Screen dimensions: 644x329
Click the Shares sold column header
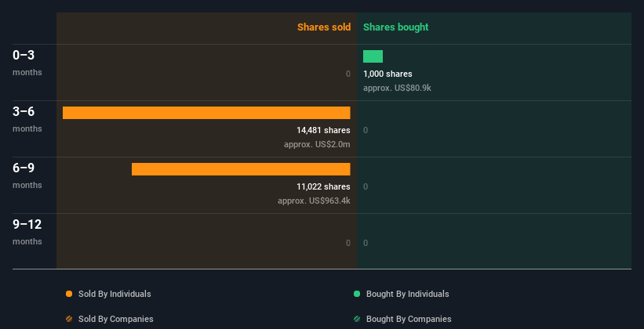324,27
